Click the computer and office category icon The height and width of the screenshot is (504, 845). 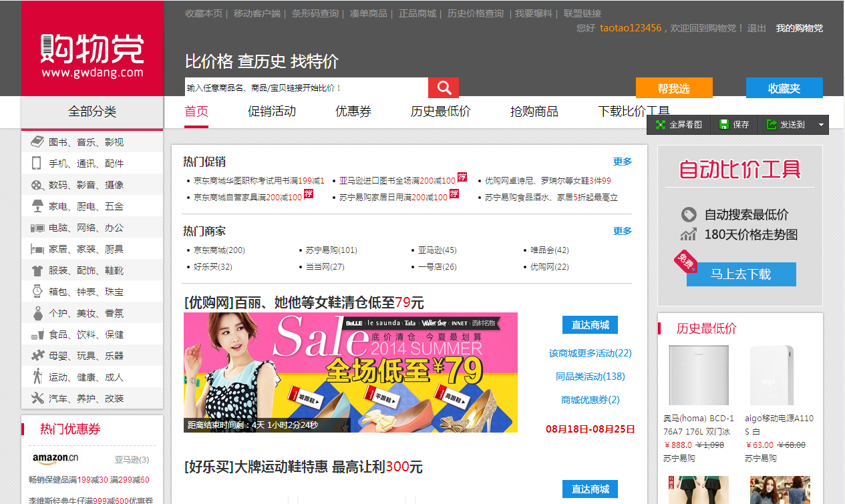click(x=37, y=228)
